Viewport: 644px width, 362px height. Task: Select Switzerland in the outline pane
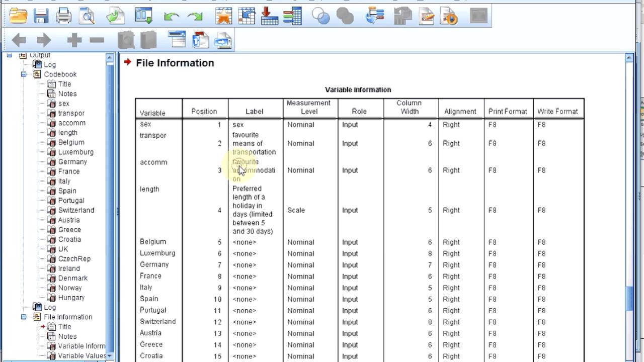76,211
